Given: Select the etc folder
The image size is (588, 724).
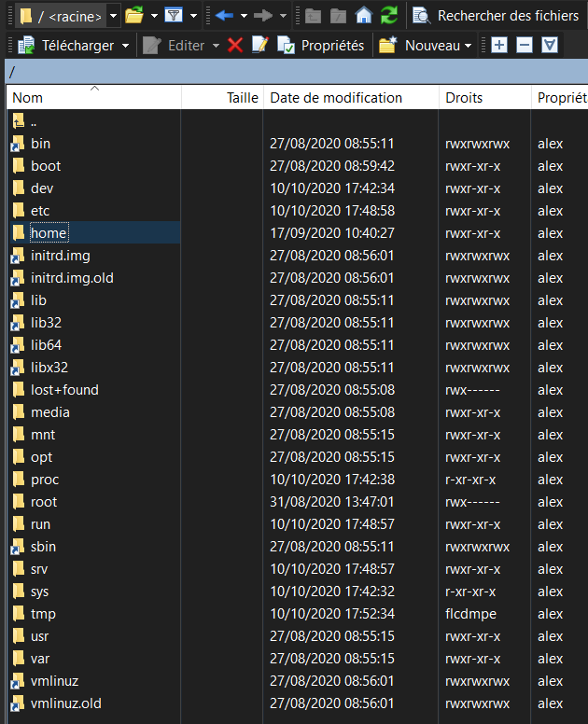Looking at the screenshot, I should point(40,211).
